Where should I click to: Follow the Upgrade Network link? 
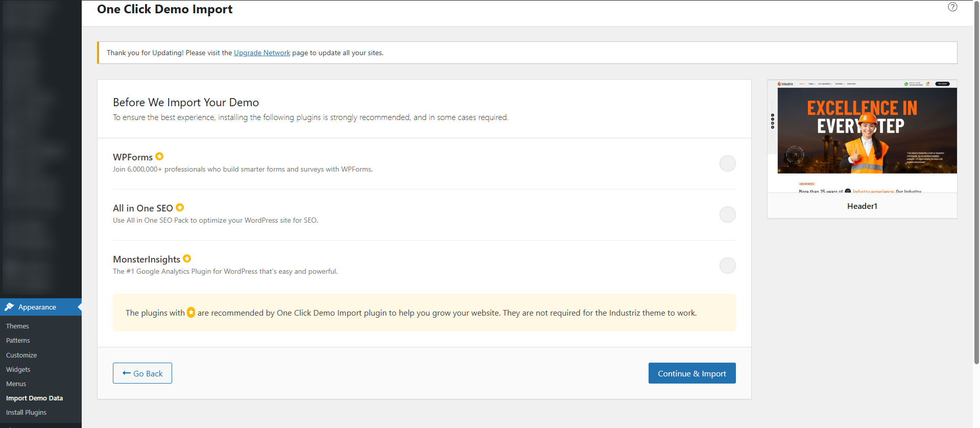pyautogui.click(x=262, y=53)
